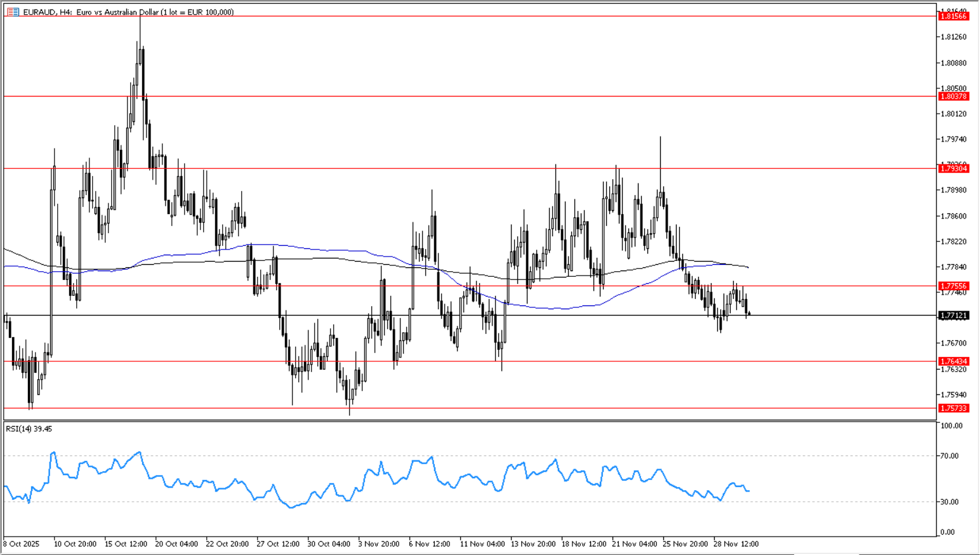Click the 1.79304 horizontal line price tag

953,169
